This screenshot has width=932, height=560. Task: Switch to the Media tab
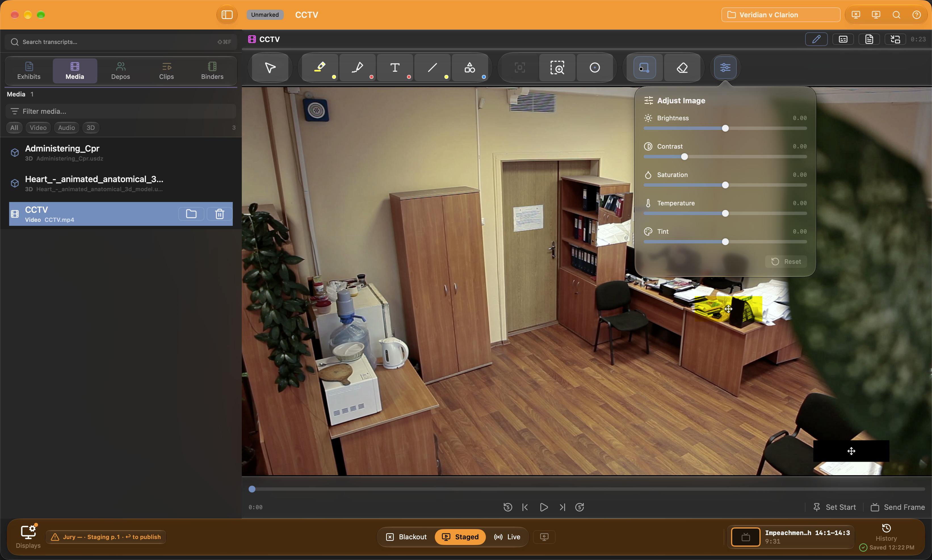pyautogui.click(x=75, y=71)
